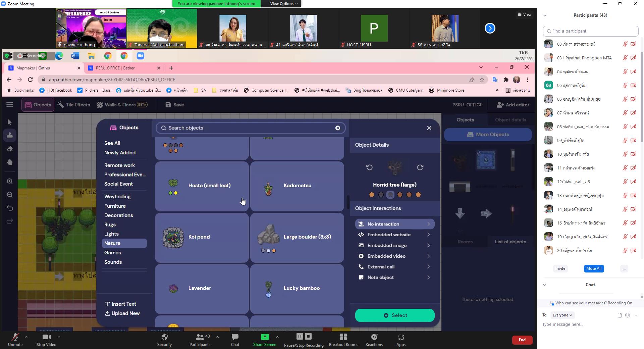The width and height of the screenshot is (644, 349).
Task: Open Reactions in Zoom toolbar
Action: [x=374, y=340]
